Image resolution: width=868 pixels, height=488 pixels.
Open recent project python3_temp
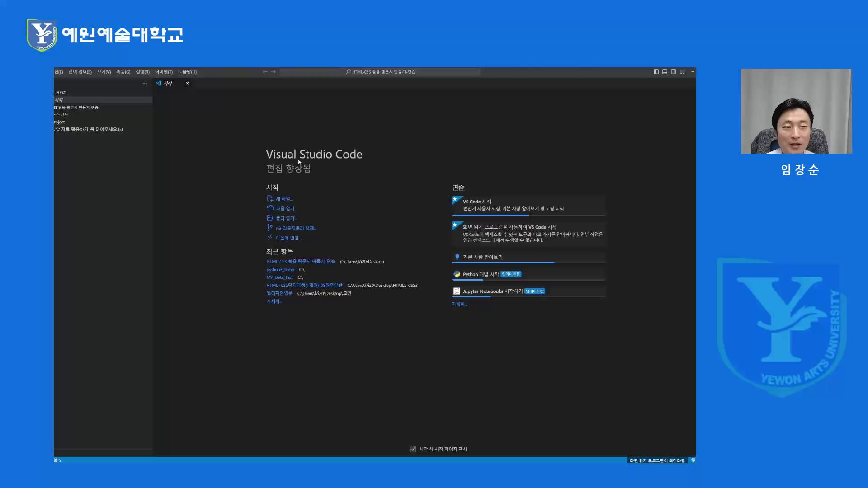280,270
